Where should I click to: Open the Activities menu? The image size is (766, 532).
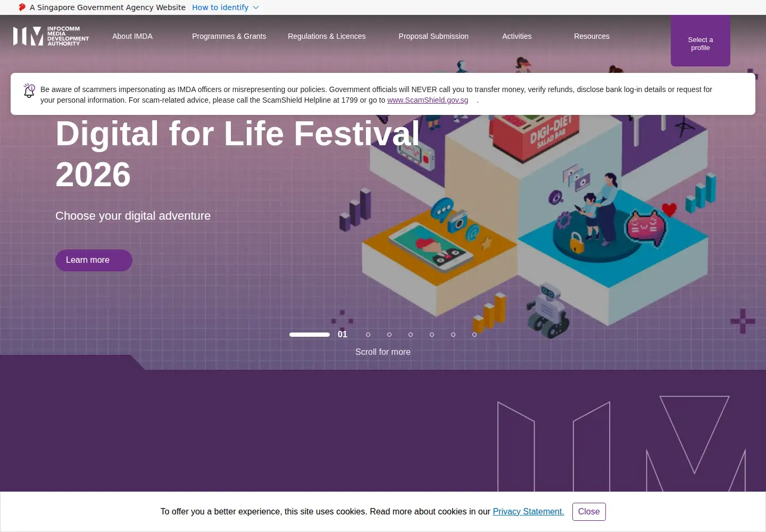point(517,36)
